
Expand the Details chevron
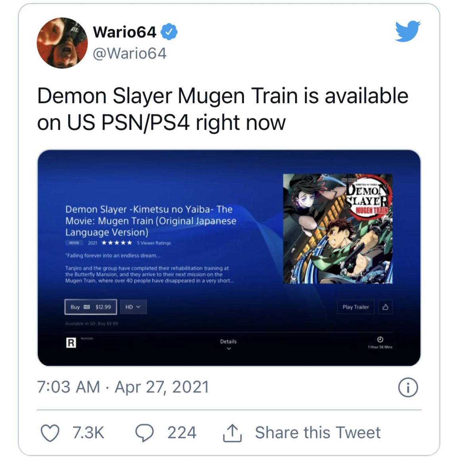(x=228, y=349)
